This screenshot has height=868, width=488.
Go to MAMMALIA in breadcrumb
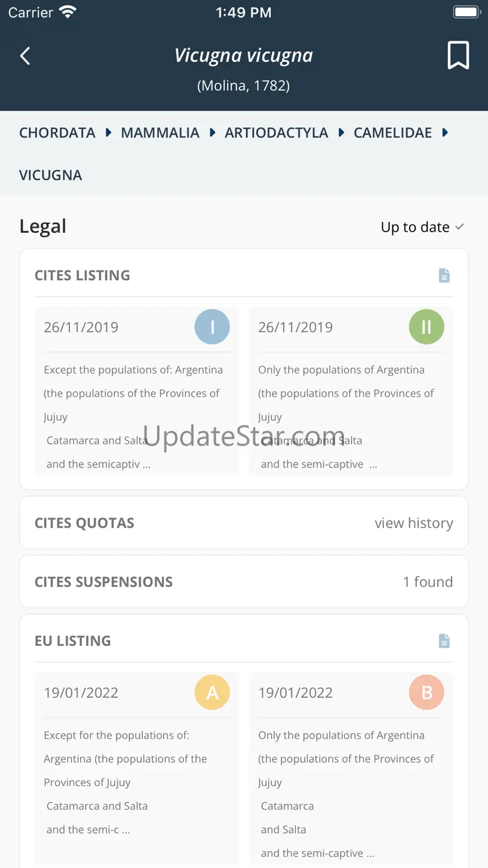[x=160, y=133]
